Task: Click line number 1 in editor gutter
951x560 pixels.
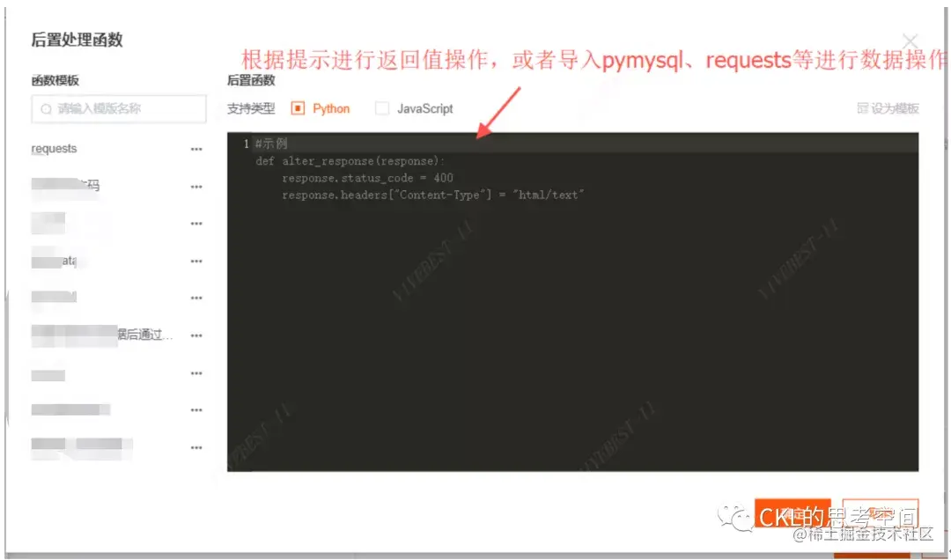Action: click(x=246, y=144)
